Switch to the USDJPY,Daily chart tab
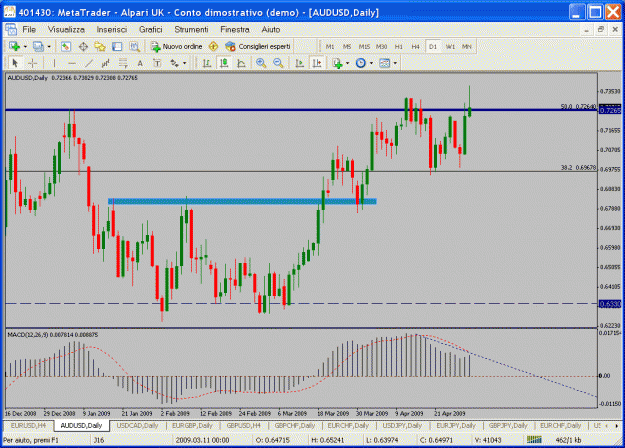 (402, 426)
